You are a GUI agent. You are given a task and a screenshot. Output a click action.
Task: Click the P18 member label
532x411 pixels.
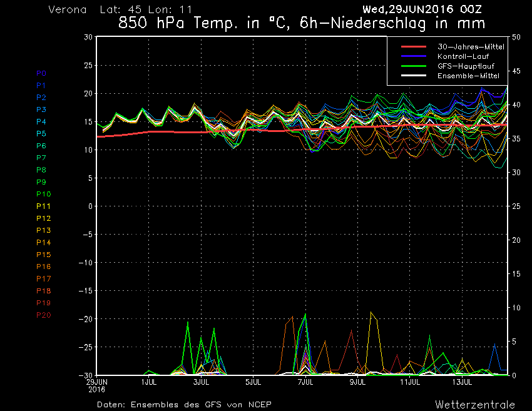(x=43, y=291)
